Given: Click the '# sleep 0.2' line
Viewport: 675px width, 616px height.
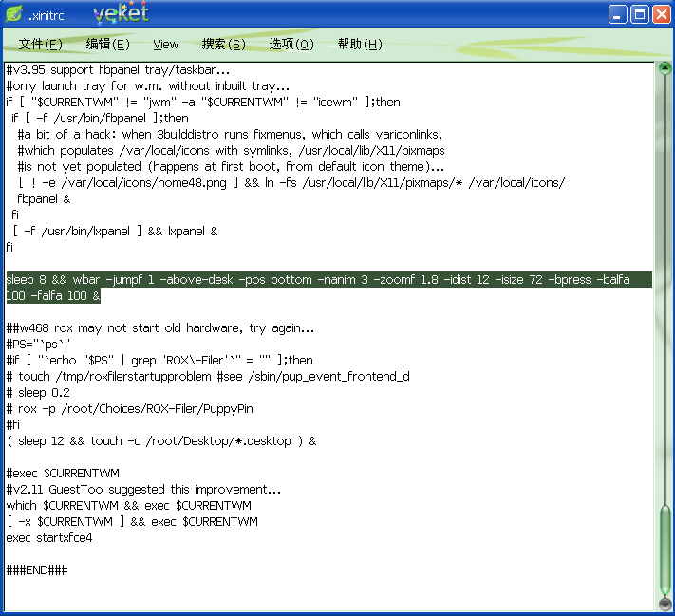Looking at the screenshot, I should (38, 393).
